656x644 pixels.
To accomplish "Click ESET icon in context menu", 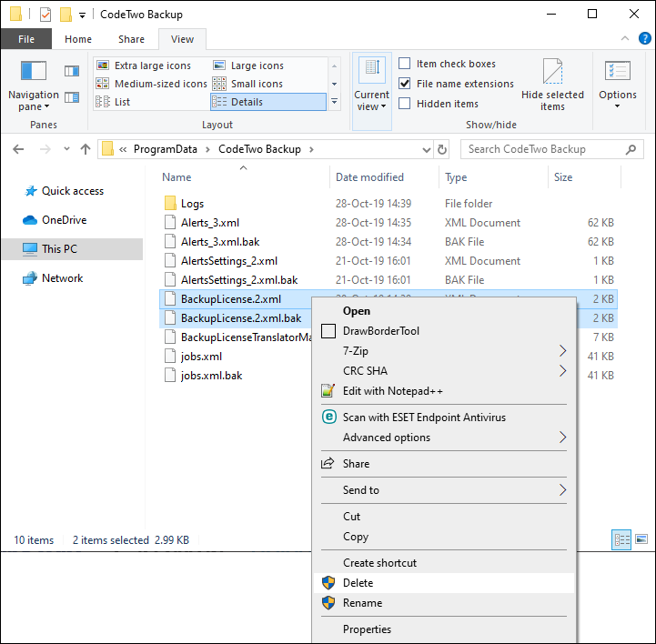I will pos(328,417).
